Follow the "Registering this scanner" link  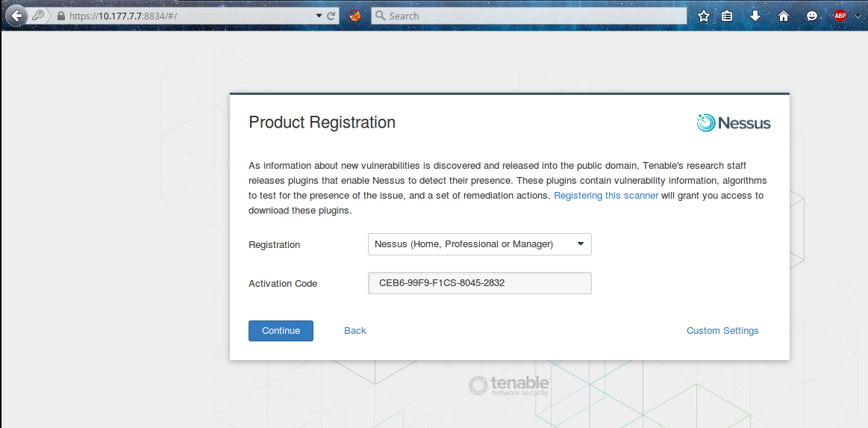[606, 196]
